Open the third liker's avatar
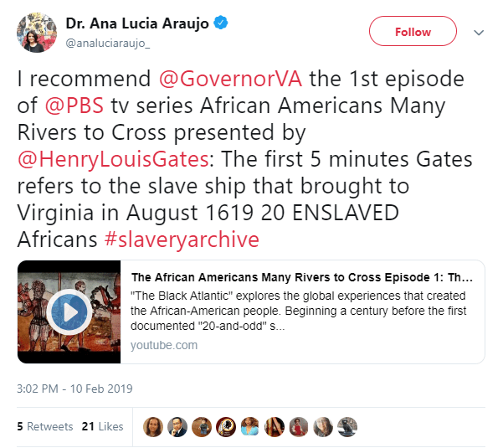The height and width of the screenshot is (448, 503). point(202,427)
